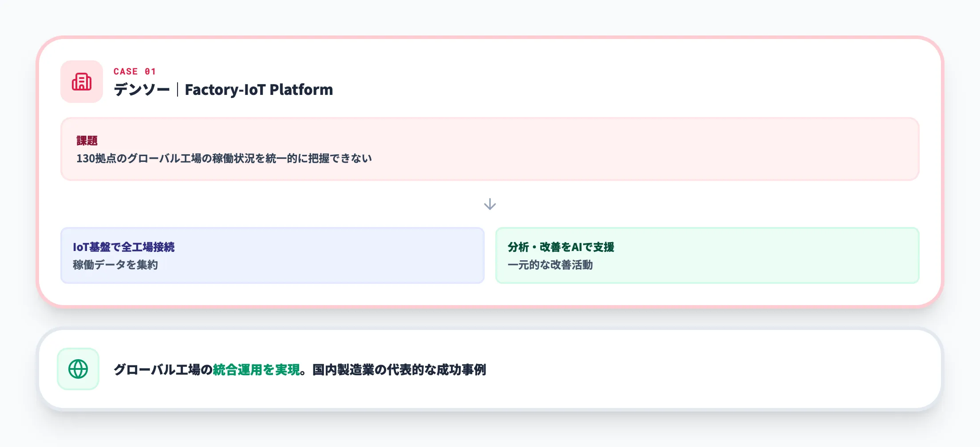This screenshot has width=980, height=447.
Task: Click the arrow indicating flow to solutions
Action: coord(490,204)
